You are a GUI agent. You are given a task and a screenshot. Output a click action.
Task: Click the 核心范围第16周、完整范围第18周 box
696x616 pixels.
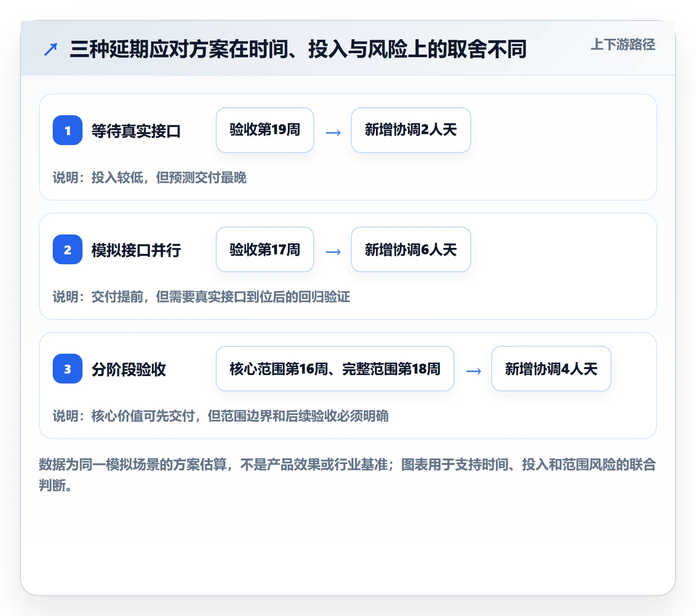pos(335,369)
